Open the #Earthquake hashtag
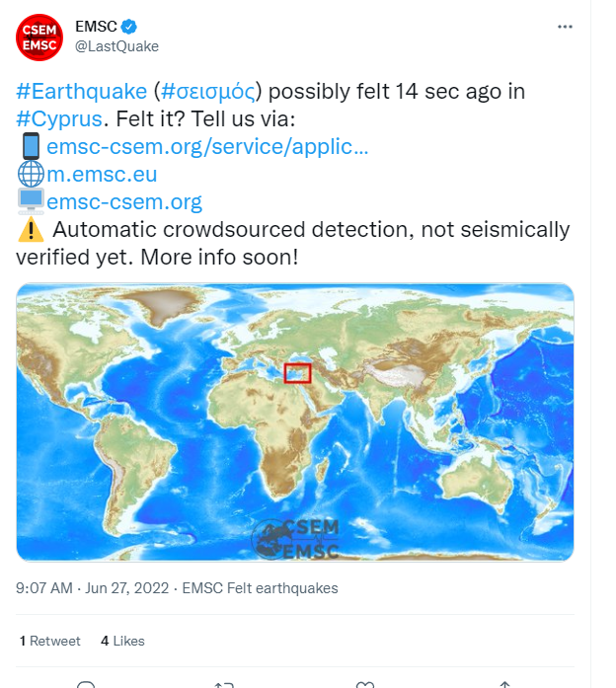This screenshot has width=616, height=688. click(82, 91)
